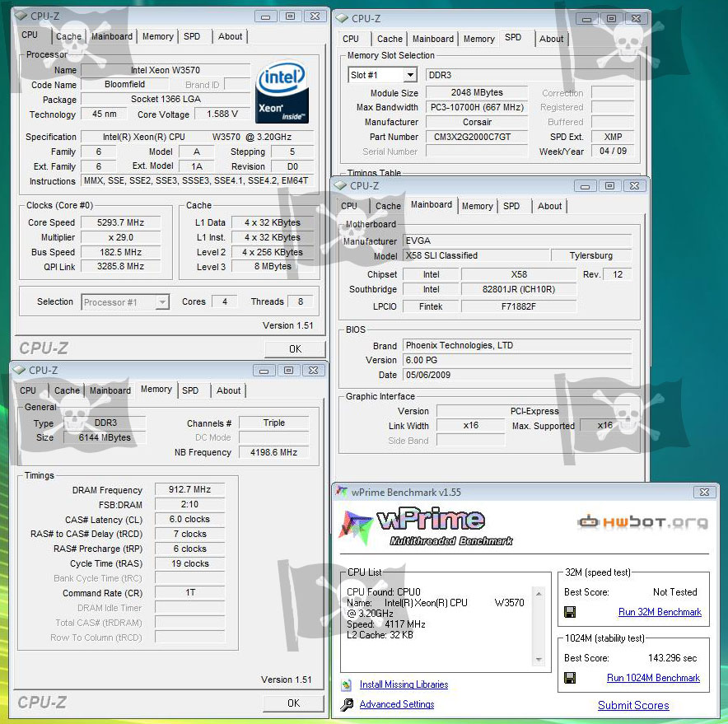Viewport: 728px width, 724px height.
Task: Select Cache tab in the Mainboard window
Action: (388, 206)
